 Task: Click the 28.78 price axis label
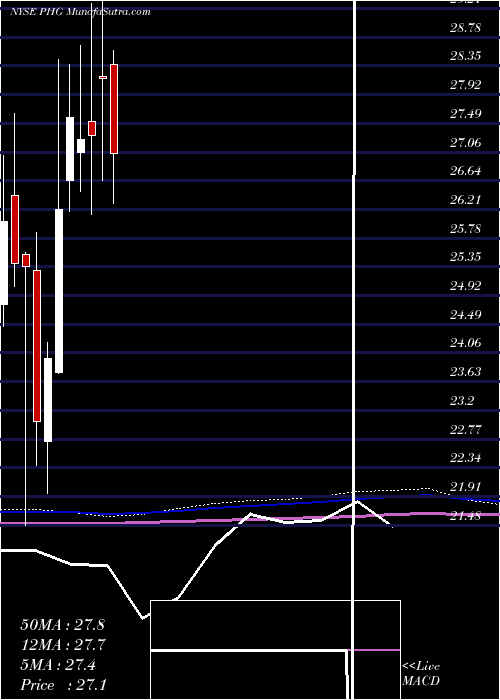click(x=465, y=28)
